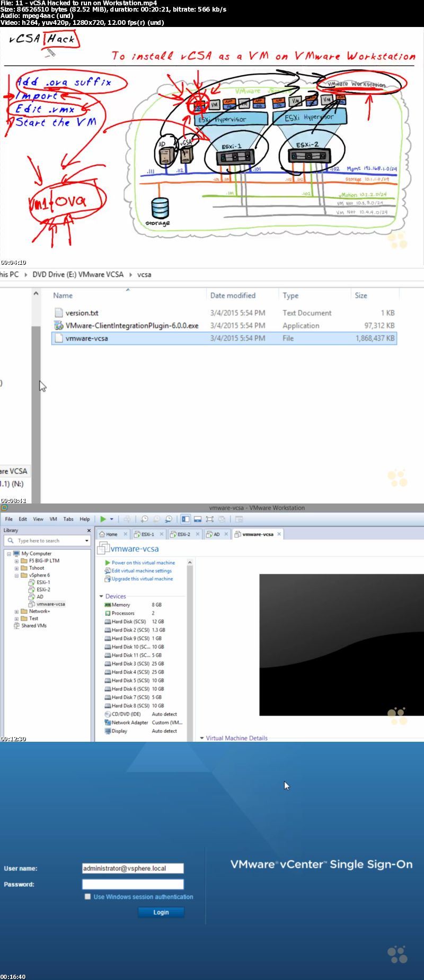Click the Manage Snapshots toolbar icon
Screen dimensions: 424x980
pos(169,519)
